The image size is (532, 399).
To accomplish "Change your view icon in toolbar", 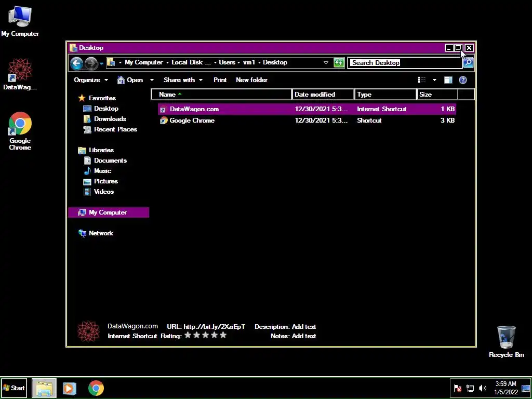I will point(422,80).
